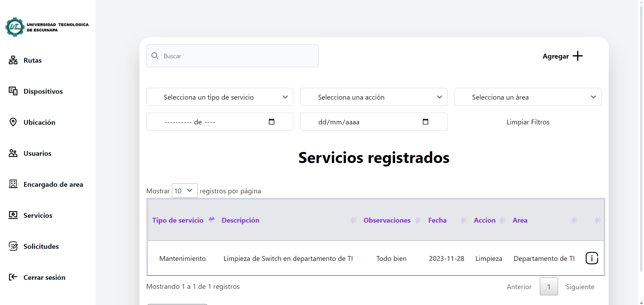The height and width of the screenshot is (305, 644).
Task: Click the Encargado de area building icon
Action: click(x=13, y=184)
